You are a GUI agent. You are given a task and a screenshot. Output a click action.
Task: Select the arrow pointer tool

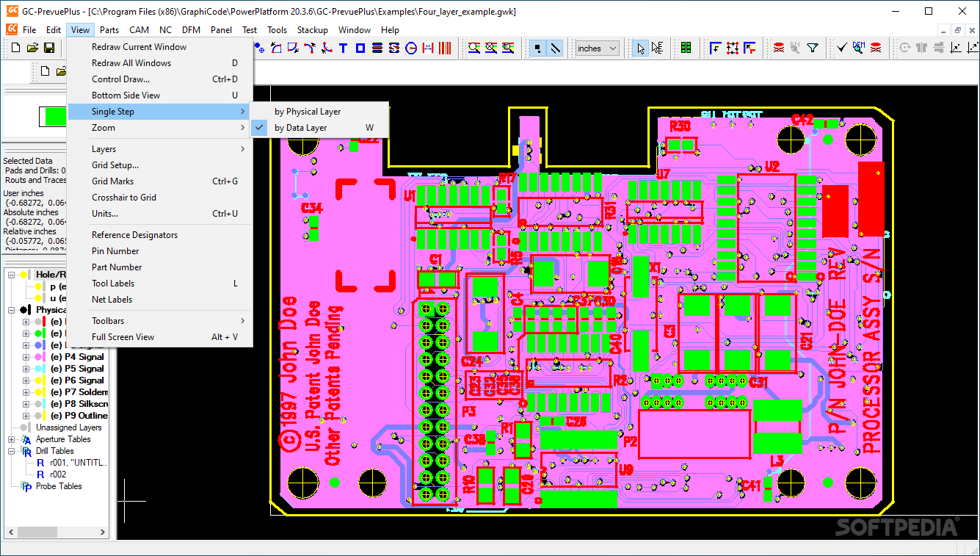[641, 48]
